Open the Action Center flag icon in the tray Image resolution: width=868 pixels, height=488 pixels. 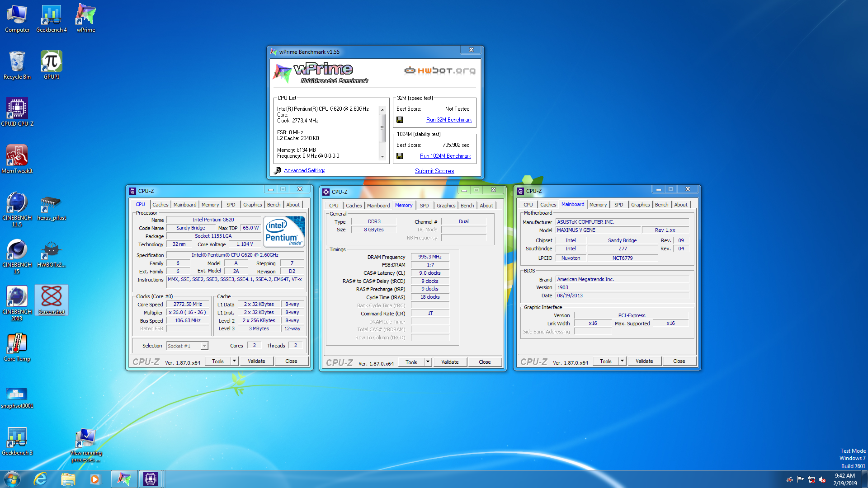[801, 479]
